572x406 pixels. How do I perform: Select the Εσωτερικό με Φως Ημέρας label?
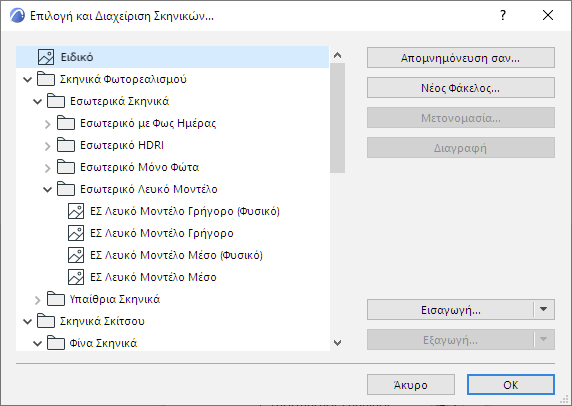148,123
